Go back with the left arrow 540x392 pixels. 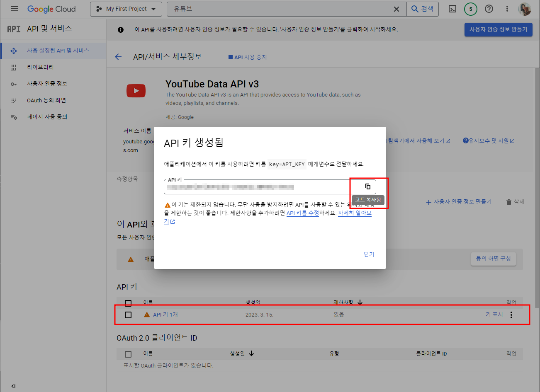(x=118, y=57)
